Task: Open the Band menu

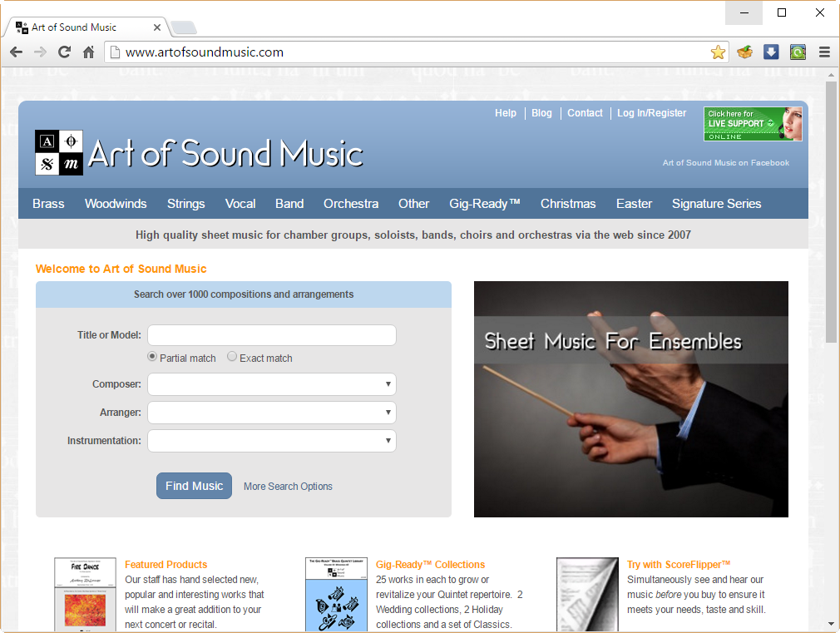Action: pyautogui.click(x=289, y=204)
